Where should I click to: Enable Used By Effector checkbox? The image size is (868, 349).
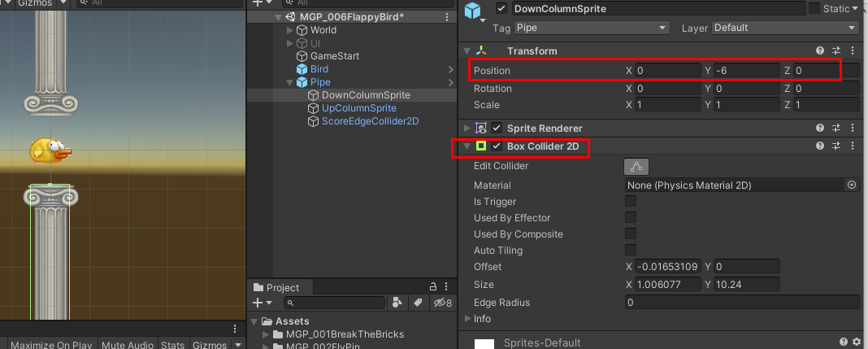point(631,217)
